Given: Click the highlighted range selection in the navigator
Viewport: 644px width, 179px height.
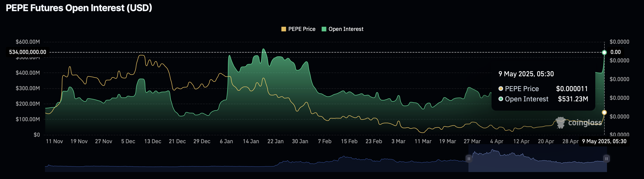Looking at the screenshot, I should coord(538,159).
